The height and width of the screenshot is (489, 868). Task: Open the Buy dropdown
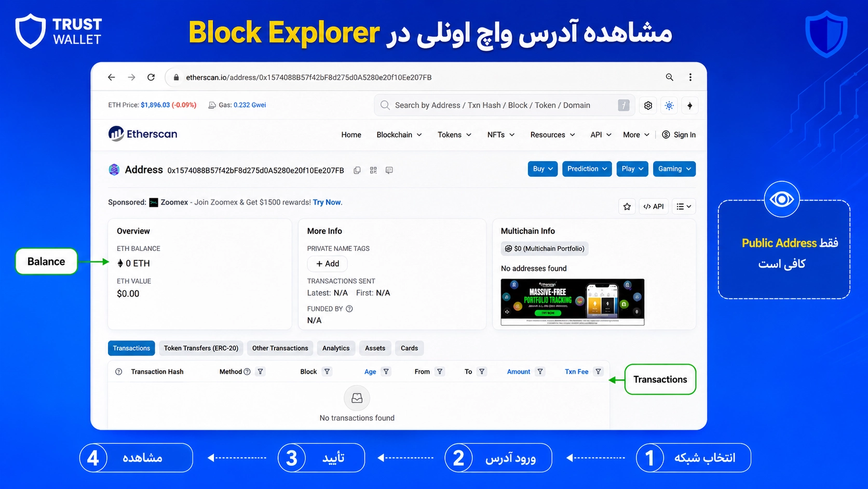[543, 169]
